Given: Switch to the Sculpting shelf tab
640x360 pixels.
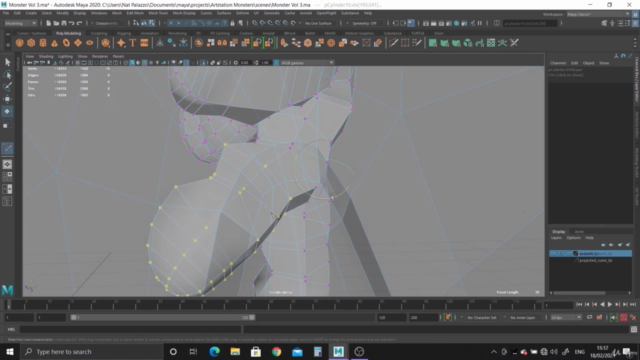Looking at the screenshot, I should click(99, 33).
